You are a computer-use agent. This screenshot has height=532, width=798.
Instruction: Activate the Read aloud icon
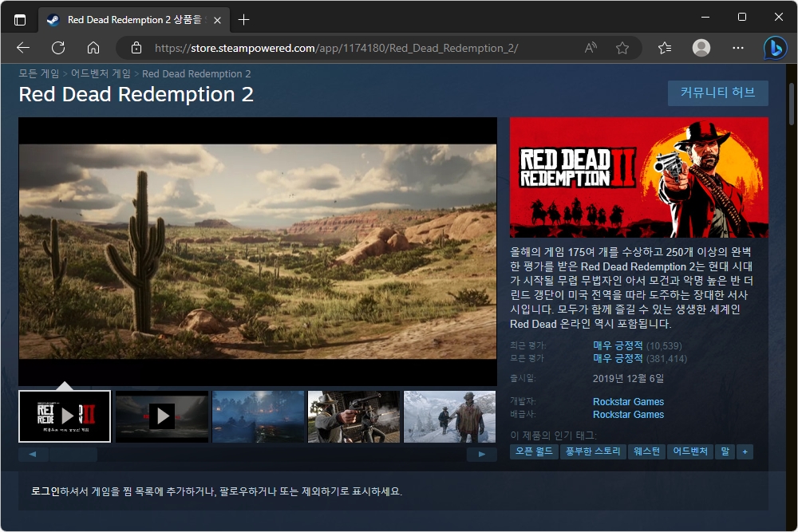coord(591,48)
